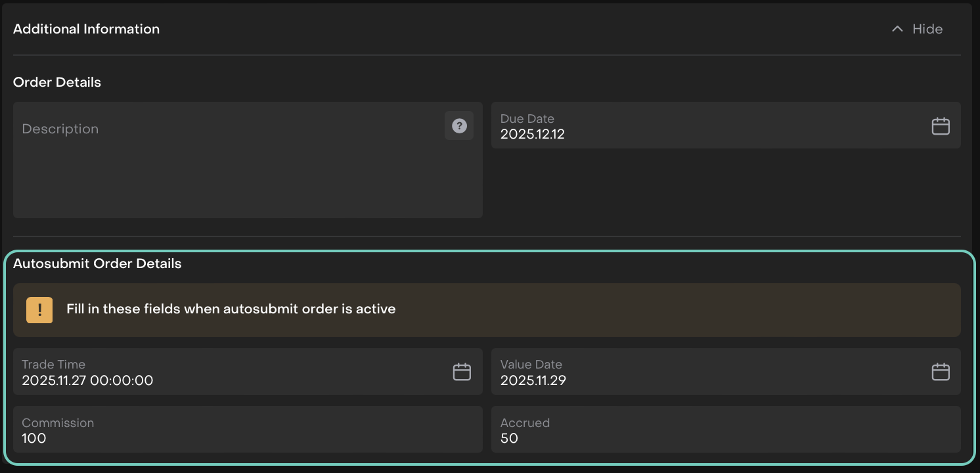
Task: Click the Due Date value 2025.12.12
Action: (533, 134)
